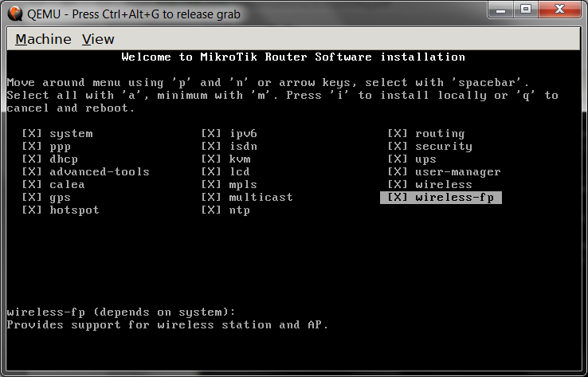
Task: Toggle the dhcp package checkbox
Action: tap(32, 159)
